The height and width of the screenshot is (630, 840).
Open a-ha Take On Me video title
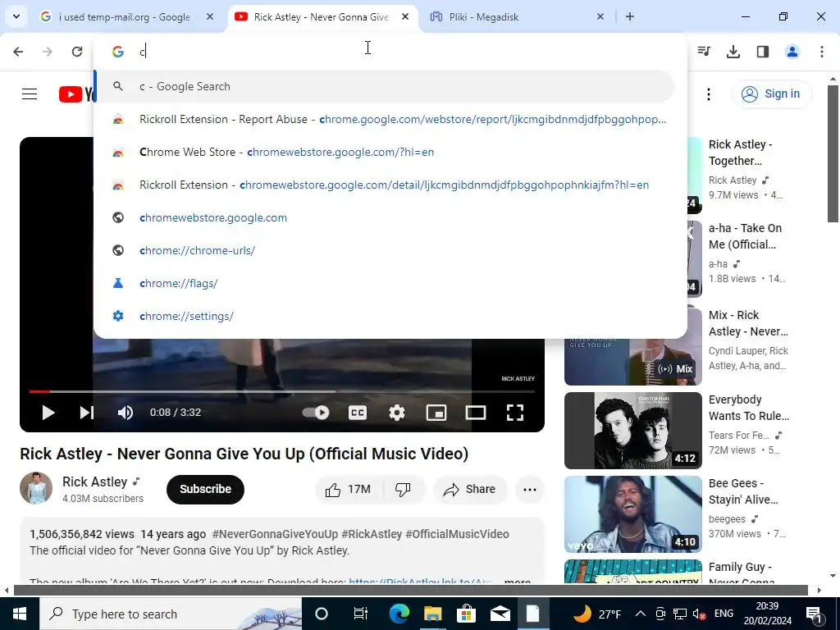(745, 236)
